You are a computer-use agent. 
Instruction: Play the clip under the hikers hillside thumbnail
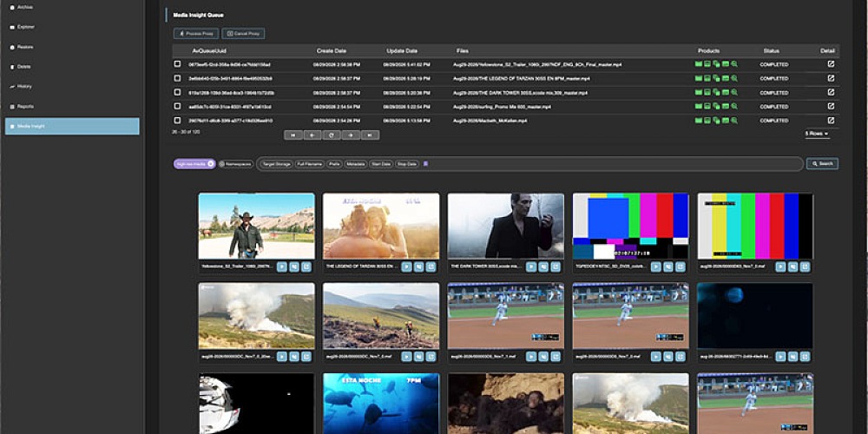click(406, 357)
